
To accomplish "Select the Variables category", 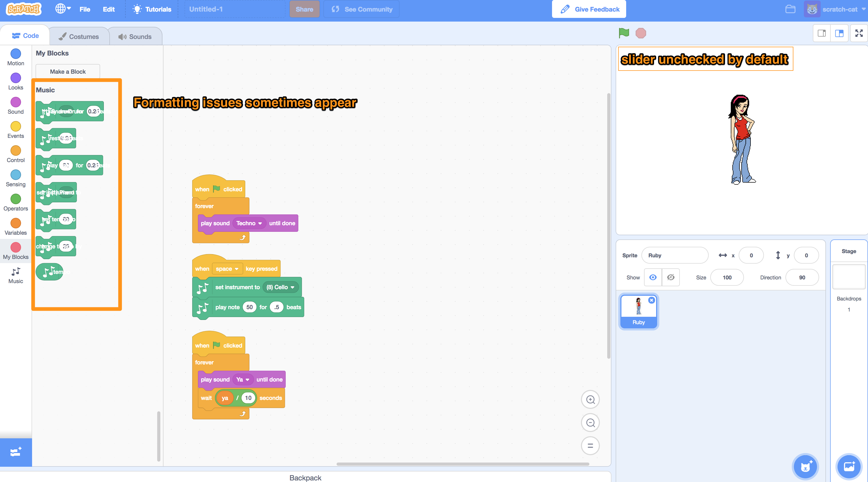I will coord(16,227).
